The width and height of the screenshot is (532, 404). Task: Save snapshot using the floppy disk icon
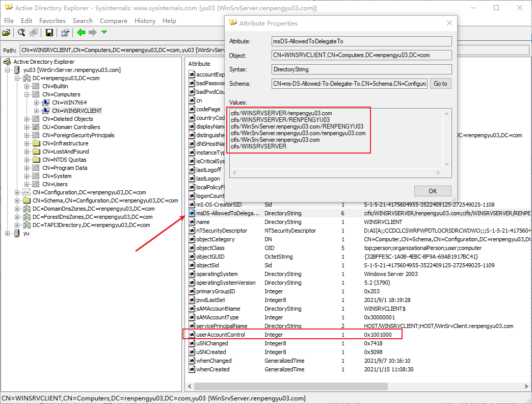click(x=49, y=33)
